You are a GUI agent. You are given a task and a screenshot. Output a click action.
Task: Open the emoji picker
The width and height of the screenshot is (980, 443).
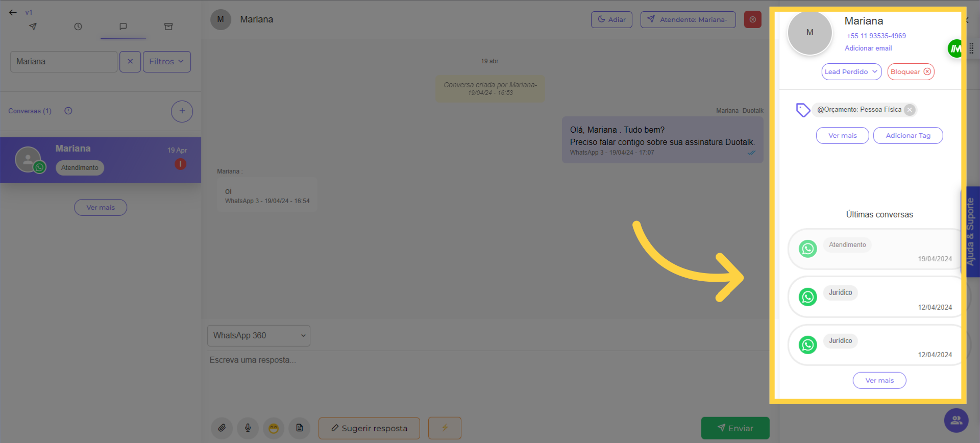(x=274, y=428)
